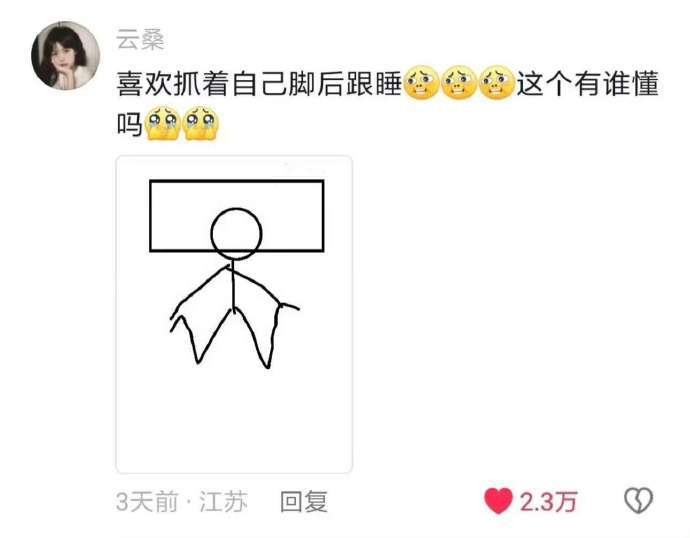Viewport: 690px width, 538px height.
Task: Tap the second nervous sweating emoji
Action: pyautogui.click(x=459, y=82)
